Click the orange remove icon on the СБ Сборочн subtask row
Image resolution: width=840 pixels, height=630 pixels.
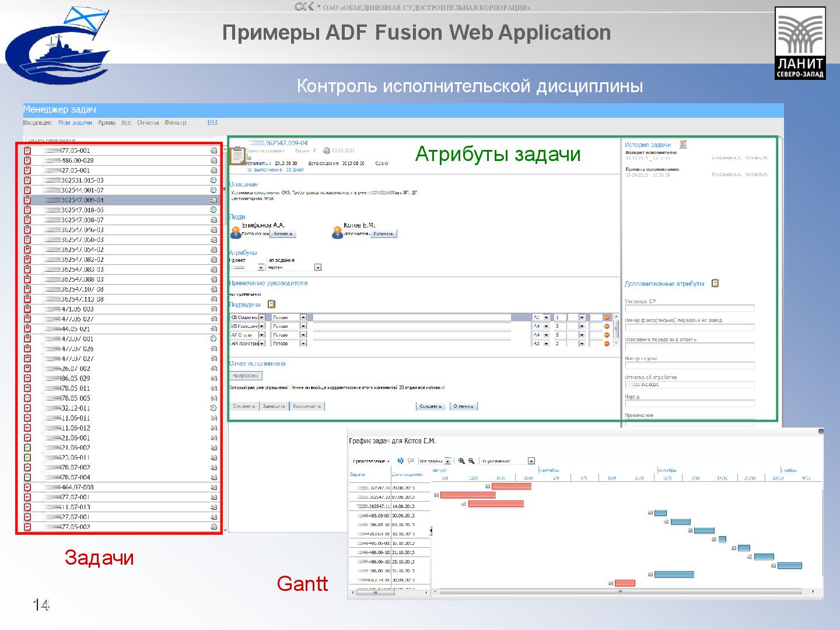pos(608,317)
